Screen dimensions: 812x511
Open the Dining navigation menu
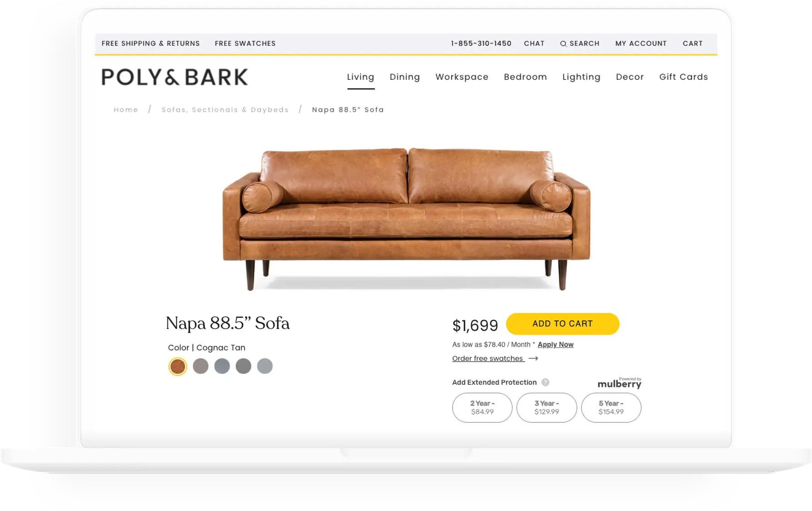tap(405, 77)
